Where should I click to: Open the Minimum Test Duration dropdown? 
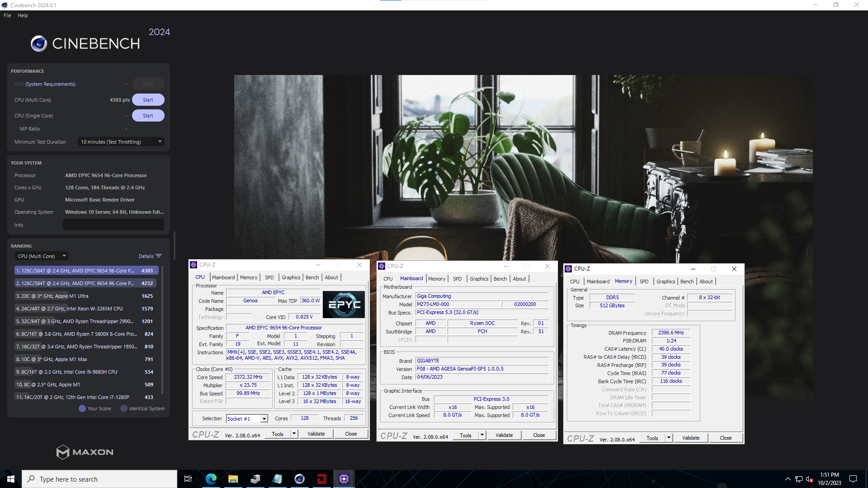121,142
